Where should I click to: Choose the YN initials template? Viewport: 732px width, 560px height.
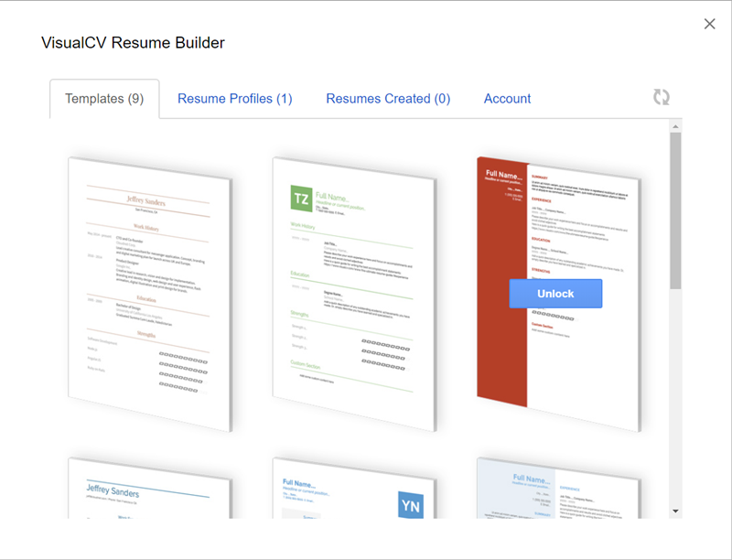354,488
